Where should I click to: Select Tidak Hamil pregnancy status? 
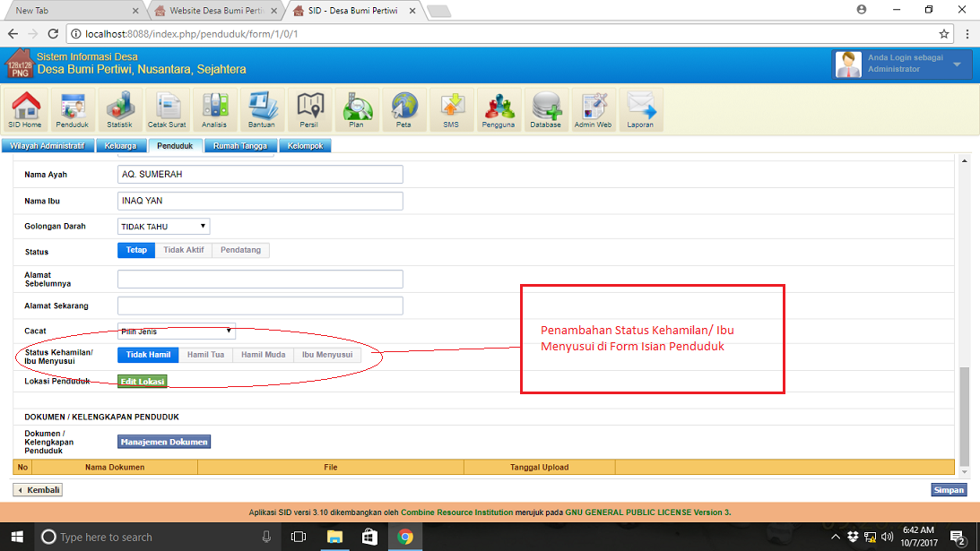pos(148,355)
